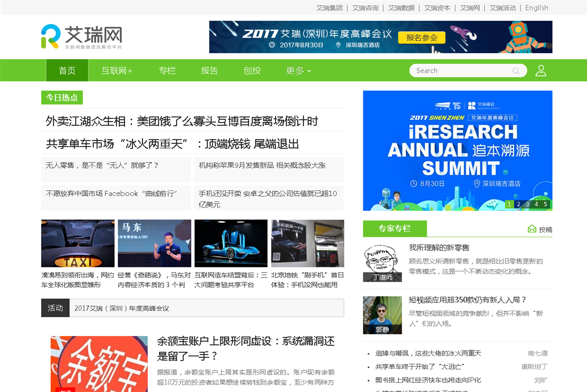587x392 pixels.
Task: Open column 短视频应用超350款仍有新人入局
Action: coord(468,300)
